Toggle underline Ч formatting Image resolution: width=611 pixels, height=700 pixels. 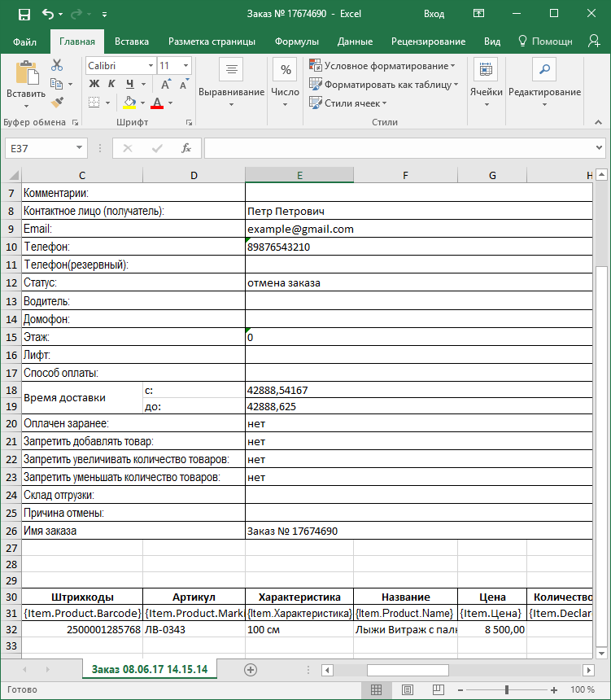[x=130, y=84]
